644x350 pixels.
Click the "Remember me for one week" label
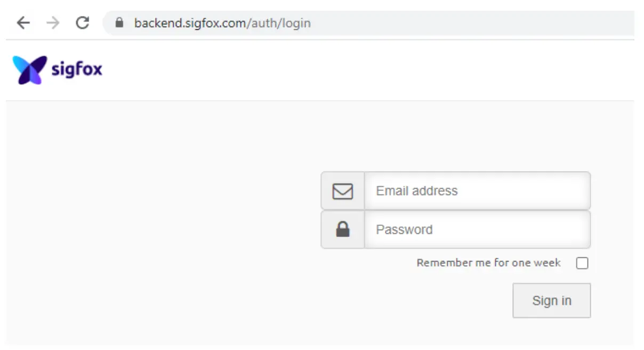click(x=488, y=263)
